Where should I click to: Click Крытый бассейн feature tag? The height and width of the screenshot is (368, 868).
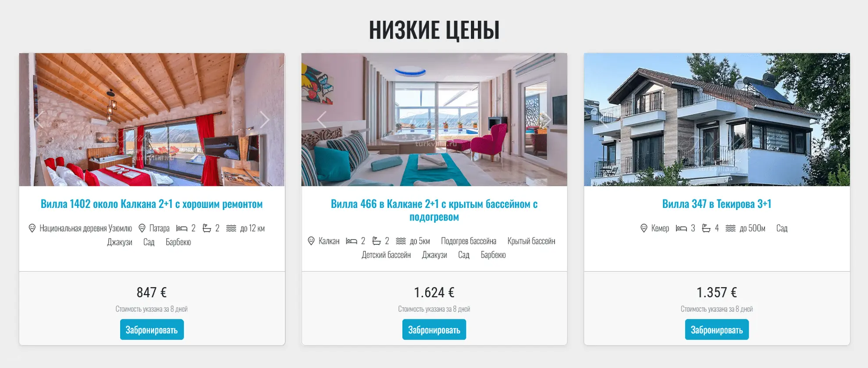531,241
